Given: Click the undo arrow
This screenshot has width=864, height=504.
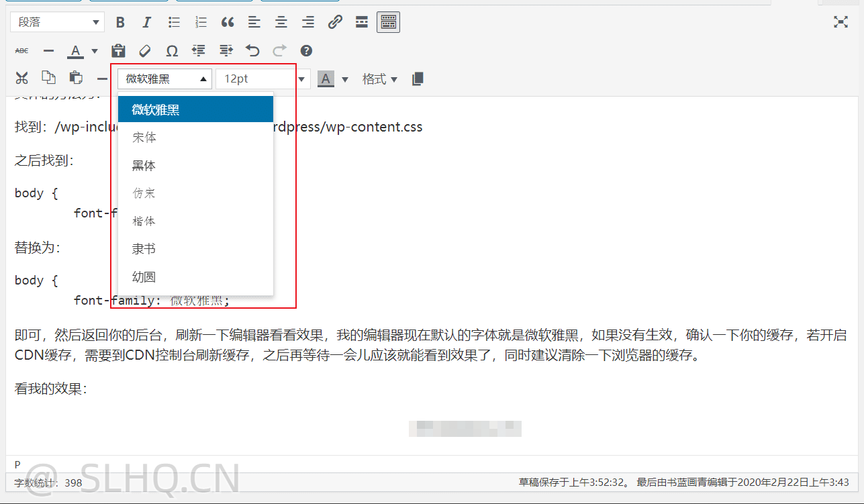Looking at the screenshot, I should point(252,50).
